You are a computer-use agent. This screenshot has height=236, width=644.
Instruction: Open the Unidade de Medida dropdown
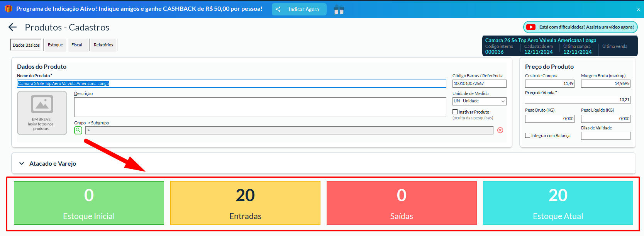(x=479, y=101)
